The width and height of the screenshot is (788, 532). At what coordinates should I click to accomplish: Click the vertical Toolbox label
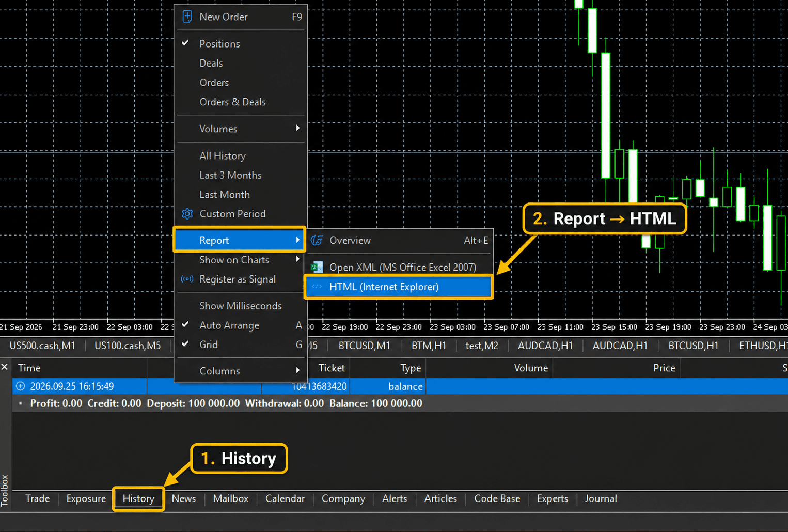(5, 490)
